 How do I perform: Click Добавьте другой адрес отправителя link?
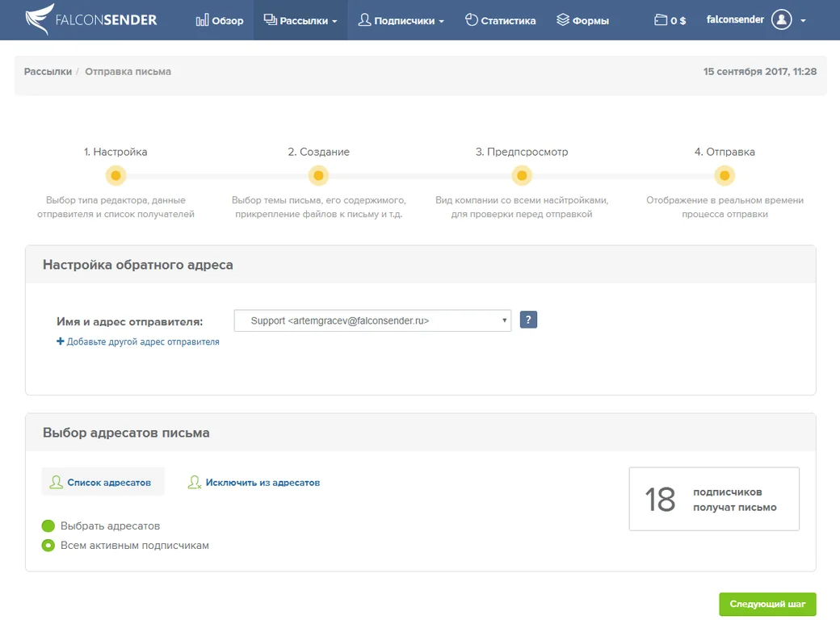[143, 341]
